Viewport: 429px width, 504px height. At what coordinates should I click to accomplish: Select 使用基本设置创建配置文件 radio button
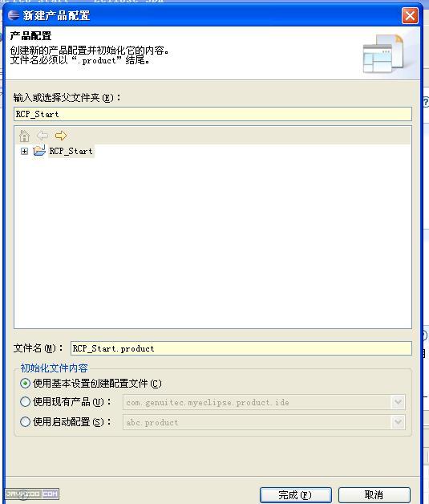coord(25,383)
